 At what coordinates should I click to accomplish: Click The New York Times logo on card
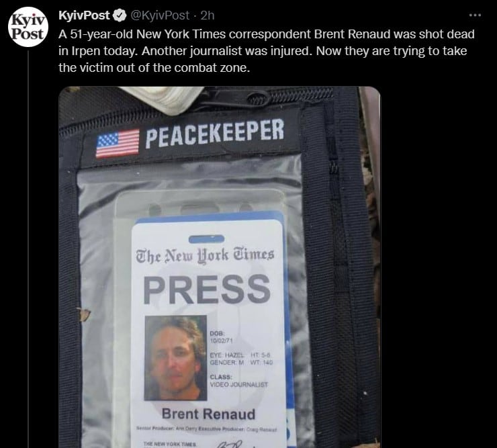coord(205,255)
